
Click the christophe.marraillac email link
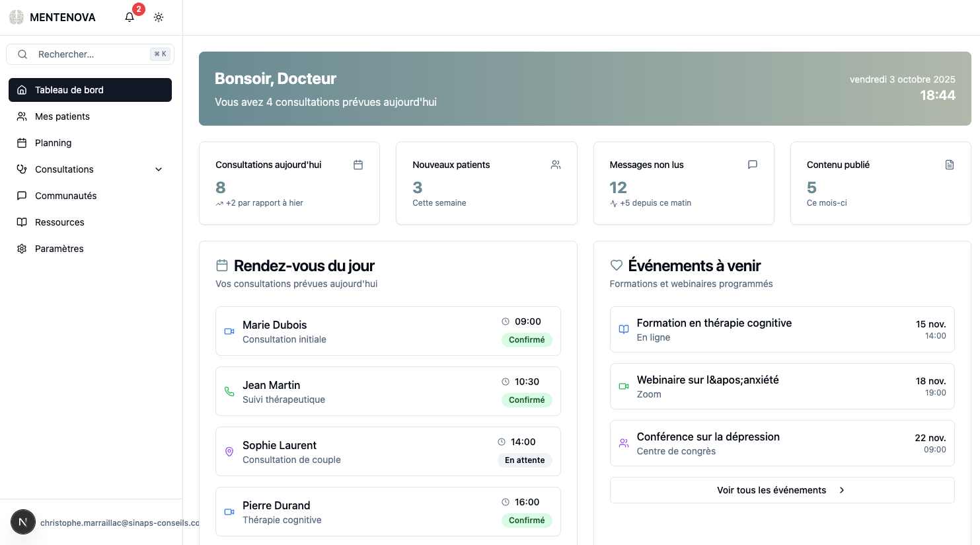119,522
